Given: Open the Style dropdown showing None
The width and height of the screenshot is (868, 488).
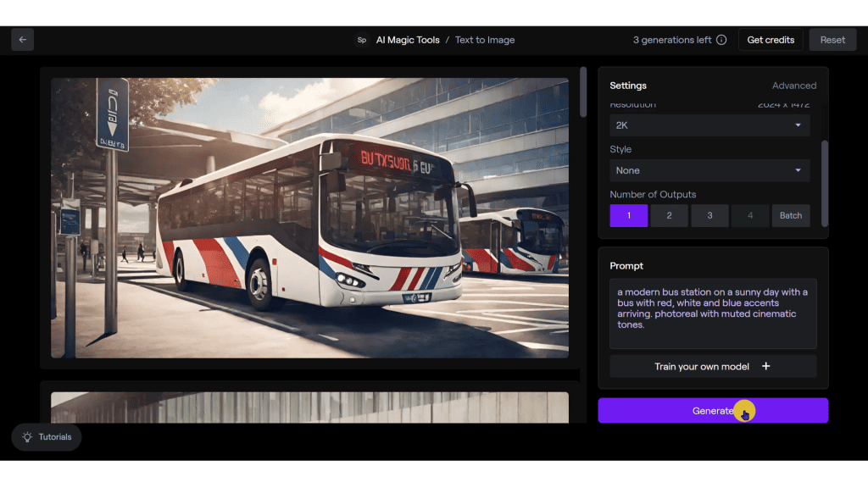Looking at the screenshot, I should coord(709,170).
